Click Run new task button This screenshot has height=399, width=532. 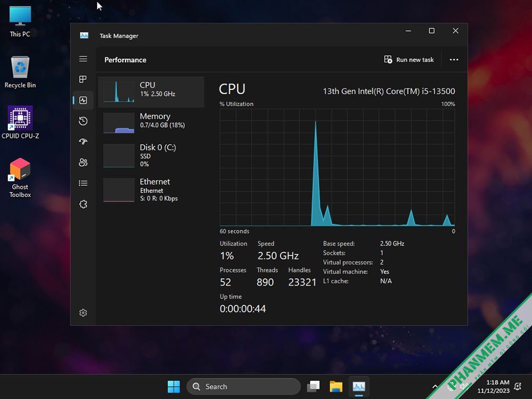[409, 60]
